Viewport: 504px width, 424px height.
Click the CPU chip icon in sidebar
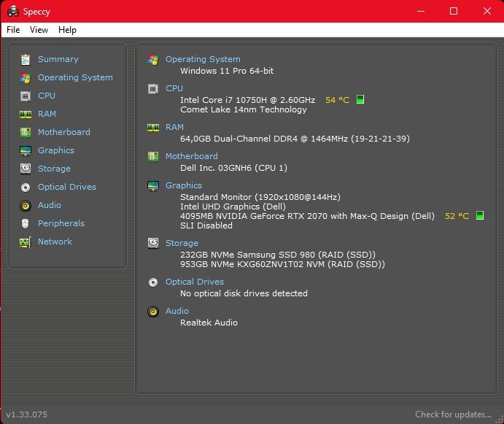[26, 96]
